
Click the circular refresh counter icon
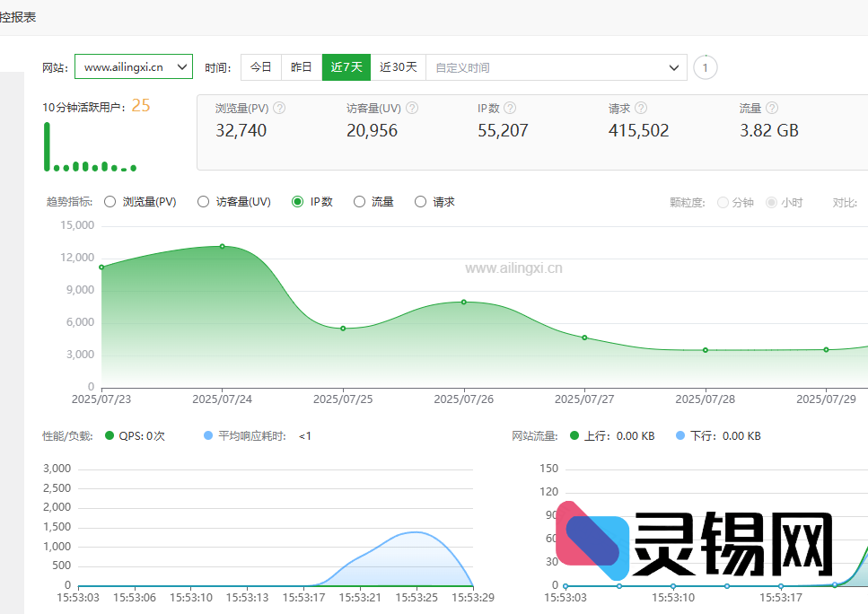tap(706, 67)
